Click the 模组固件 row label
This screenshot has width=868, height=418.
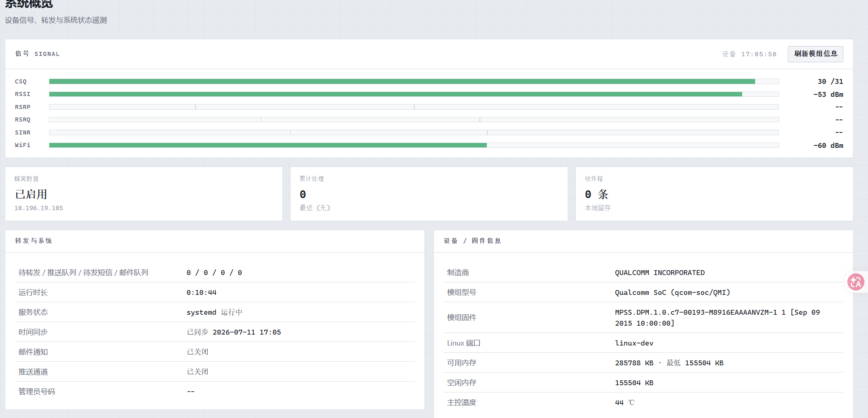(x=462, y=318)
